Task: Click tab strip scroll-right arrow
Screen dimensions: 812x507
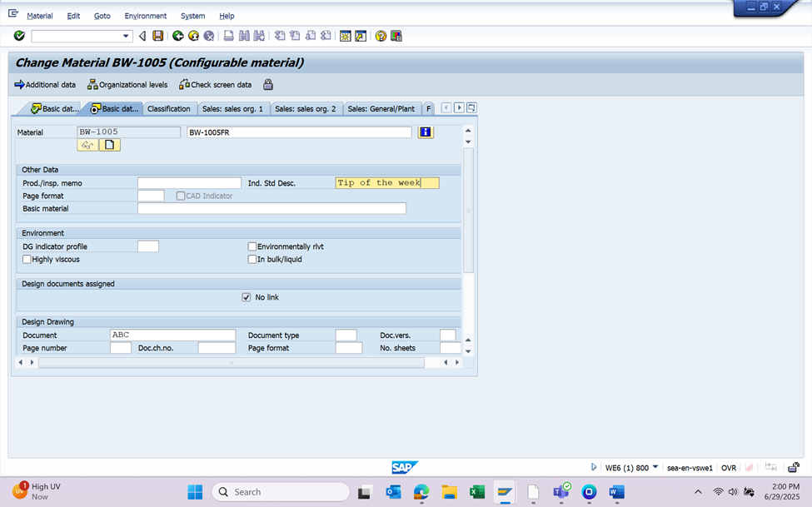Action: point(459,107)
